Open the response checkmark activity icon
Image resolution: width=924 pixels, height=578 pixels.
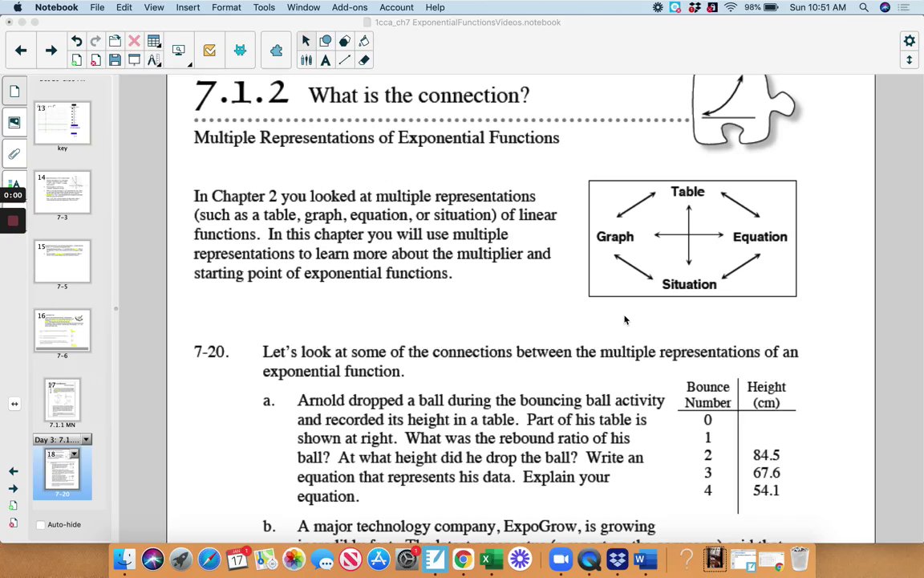point(209,51)
